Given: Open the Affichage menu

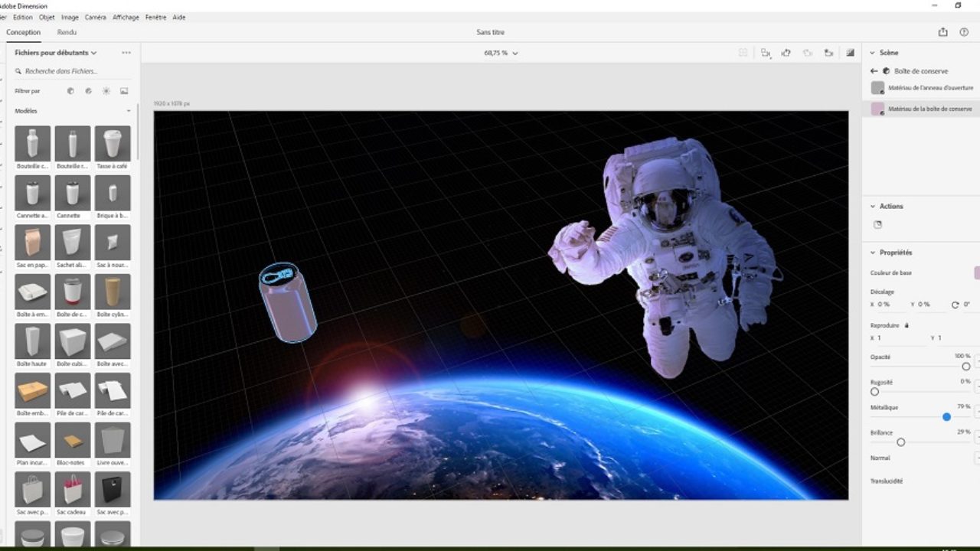Looking at the screenshot, I should [x=126, y=17].
